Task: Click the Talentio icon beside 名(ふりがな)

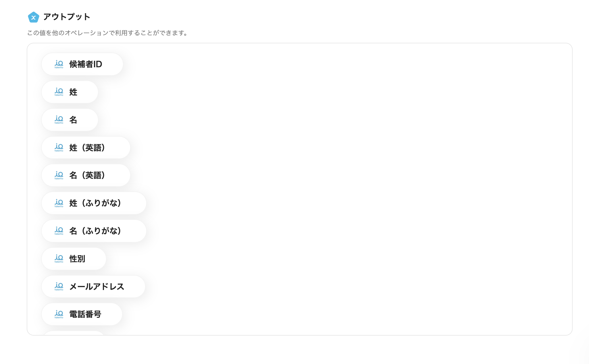Action: (x=59, y=231)
